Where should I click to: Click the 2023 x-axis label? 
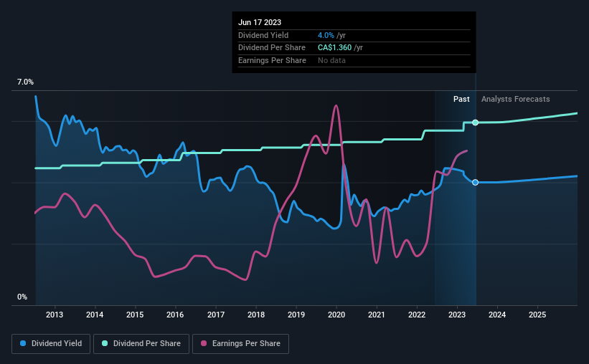(457, 315)
